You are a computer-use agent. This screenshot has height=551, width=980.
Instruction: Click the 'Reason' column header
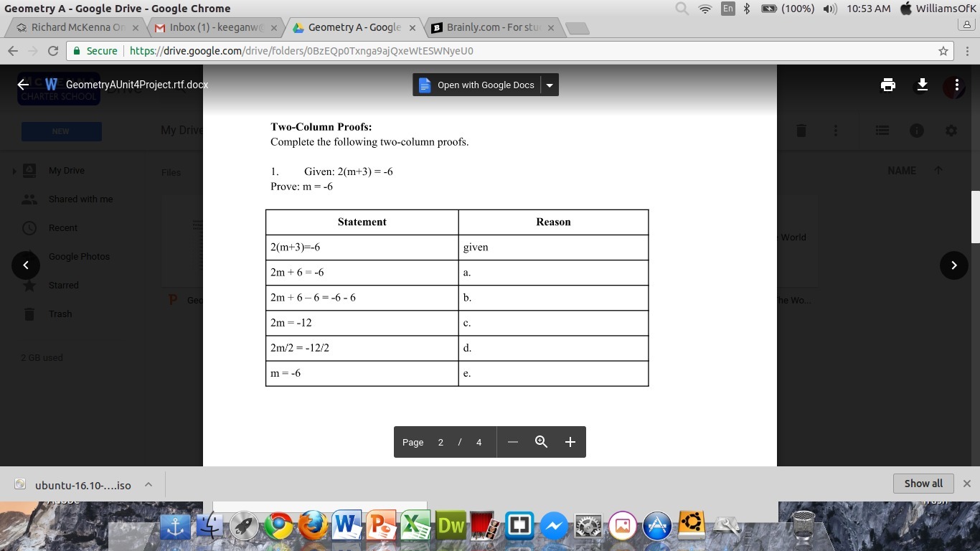pyautogui.click(x=553, y=222)
